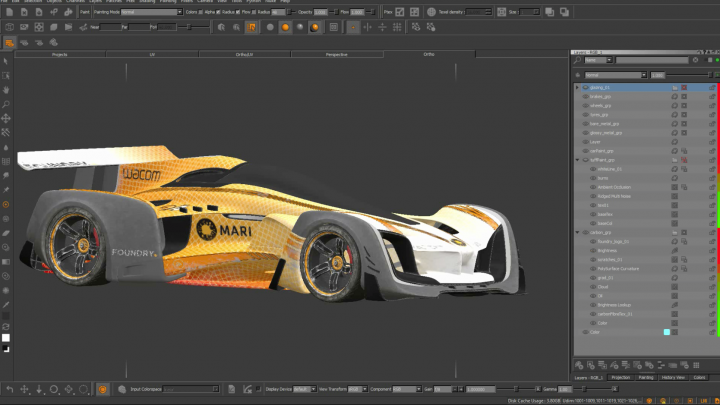Click the lock icon on the brakes_grp layer row

[x=712, y=97]
